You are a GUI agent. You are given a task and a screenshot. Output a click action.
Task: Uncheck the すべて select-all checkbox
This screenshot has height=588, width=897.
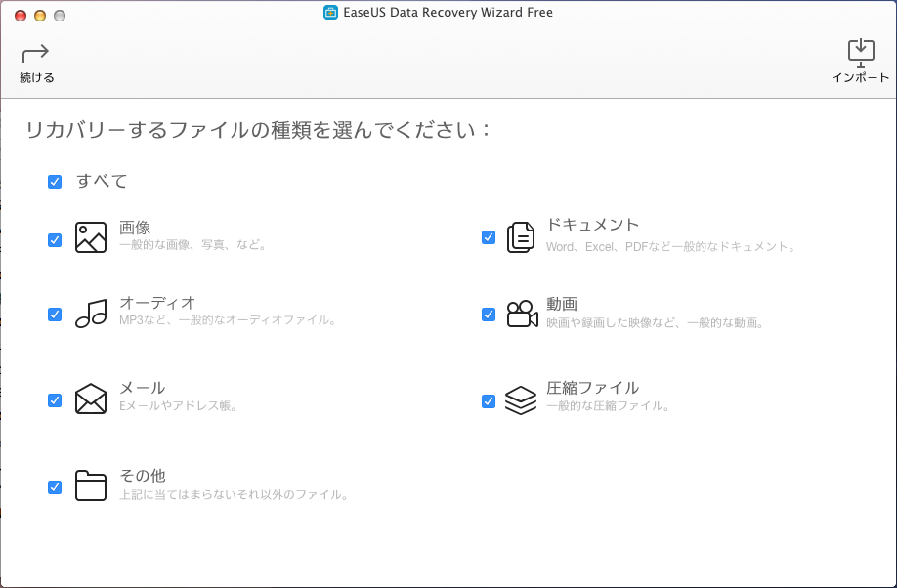[55, 181]
